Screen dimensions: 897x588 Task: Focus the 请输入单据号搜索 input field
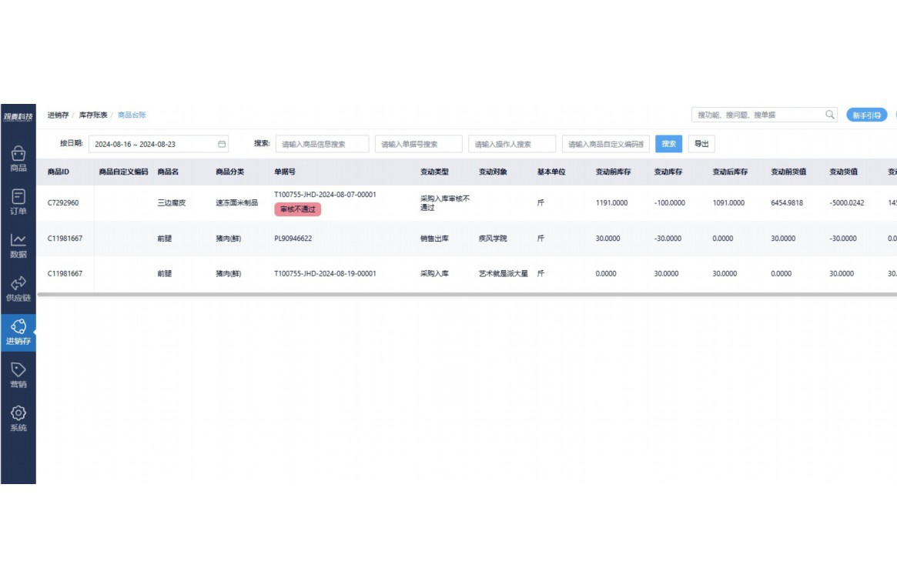click(x=418, y=144)
